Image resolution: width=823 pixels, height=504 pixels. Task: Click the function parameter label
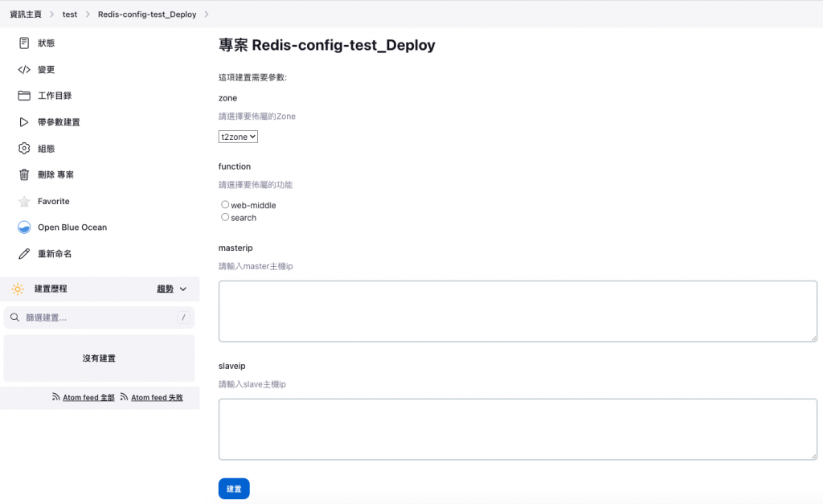pyautogui.click(x=235, y=166)
